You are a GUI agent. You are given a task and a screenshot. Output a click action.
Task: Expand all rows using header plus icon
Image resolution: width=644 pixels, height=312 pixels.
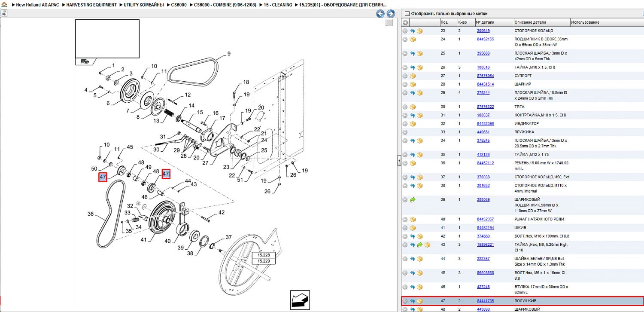tap(405, 22)
